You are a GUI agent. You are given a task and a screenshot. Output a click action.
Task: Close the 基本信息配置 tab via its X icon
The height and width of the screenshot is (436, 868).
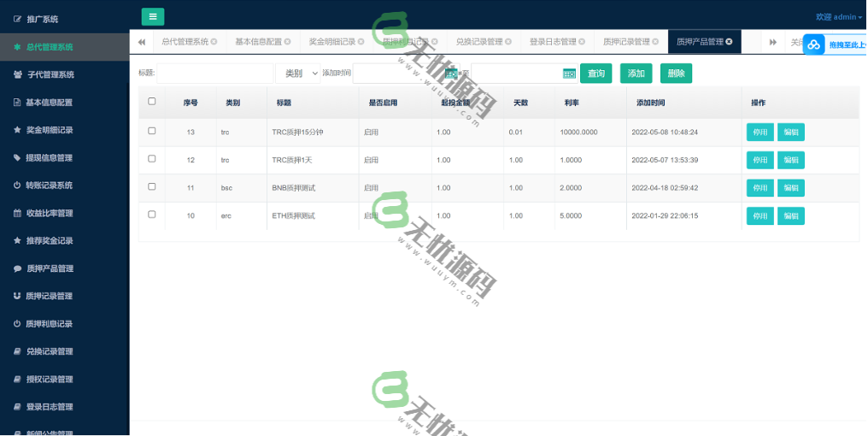287,42
